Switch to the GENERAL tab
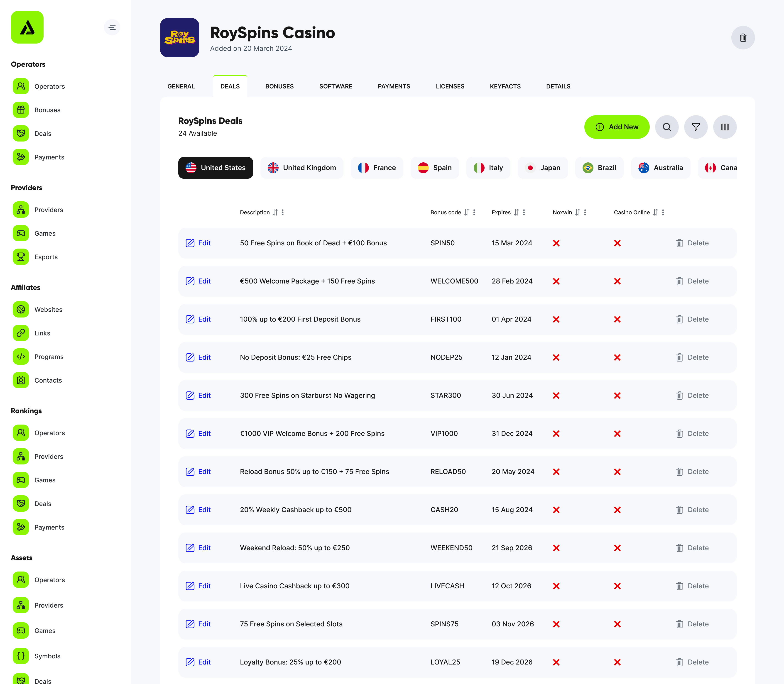The height and width of the screenshot is (684, 784). pos(181,86)
